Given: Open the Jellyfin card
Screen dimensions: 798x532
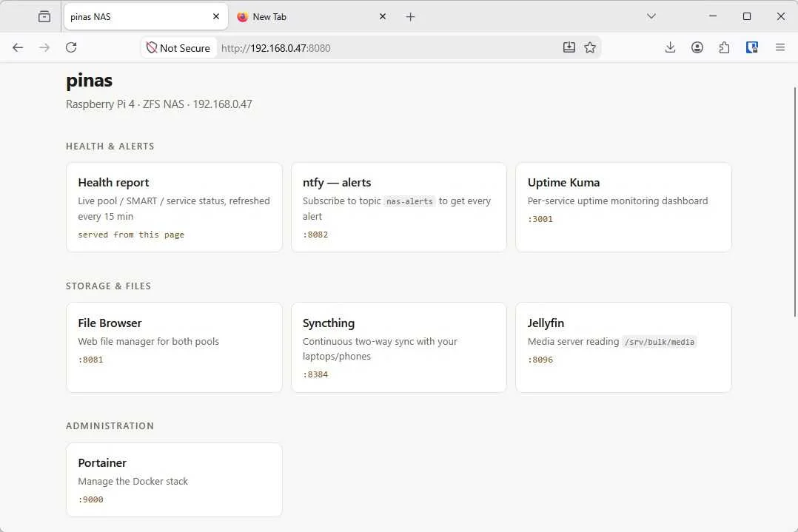Looking at the screenshot, I should click(623, 347).
